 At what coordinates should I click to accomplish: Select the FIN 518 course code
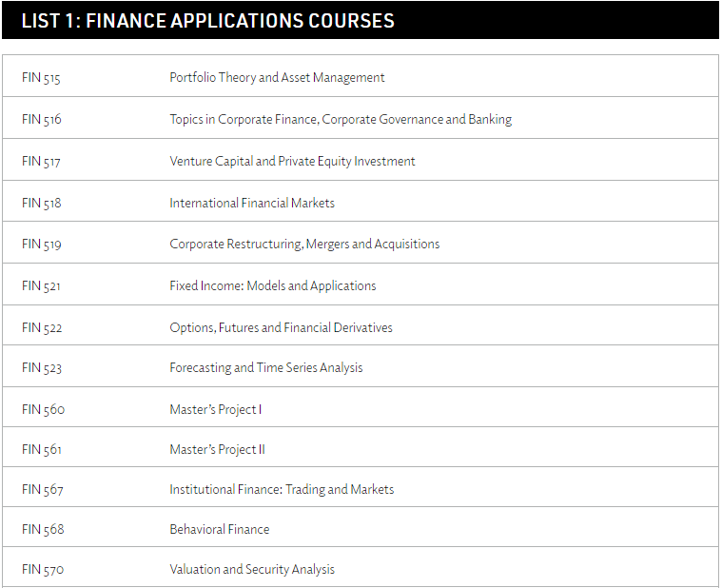[x=42, y=203]
